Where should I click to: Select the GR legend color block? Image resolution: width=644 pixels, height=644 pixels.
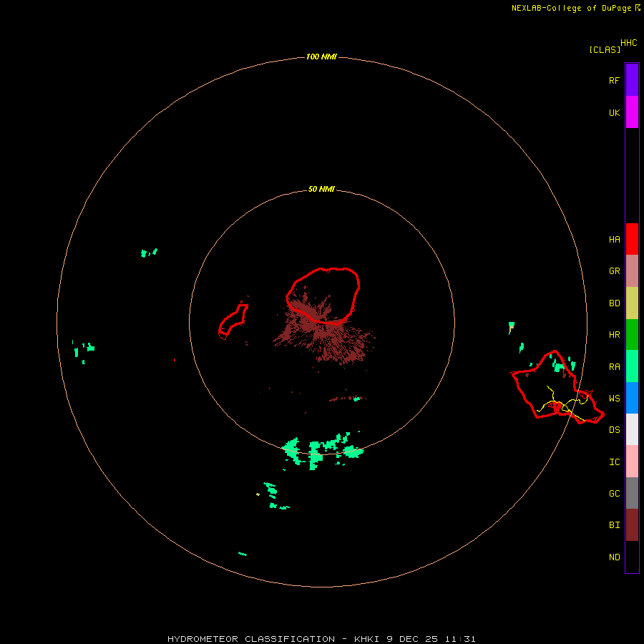[632, 270]
